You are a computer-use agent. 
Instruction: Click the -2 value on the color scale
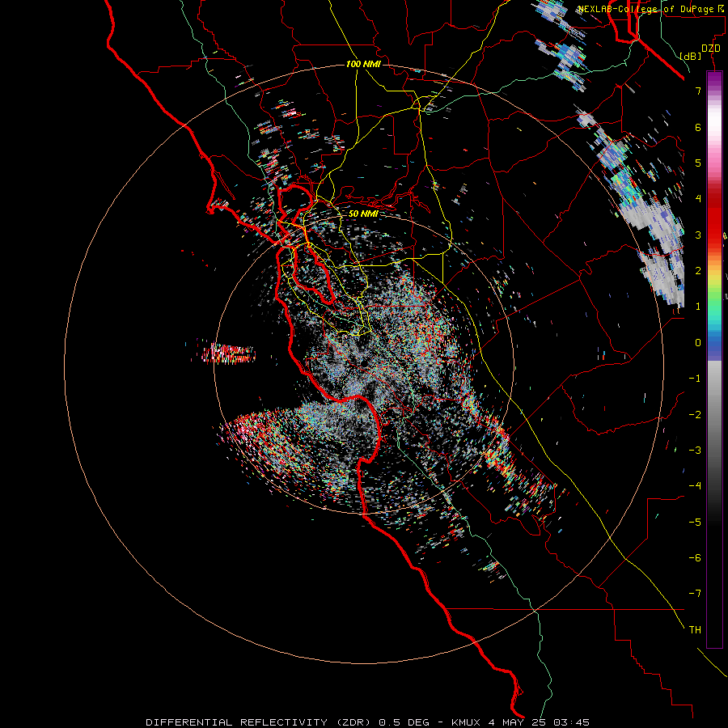[695, 414]
